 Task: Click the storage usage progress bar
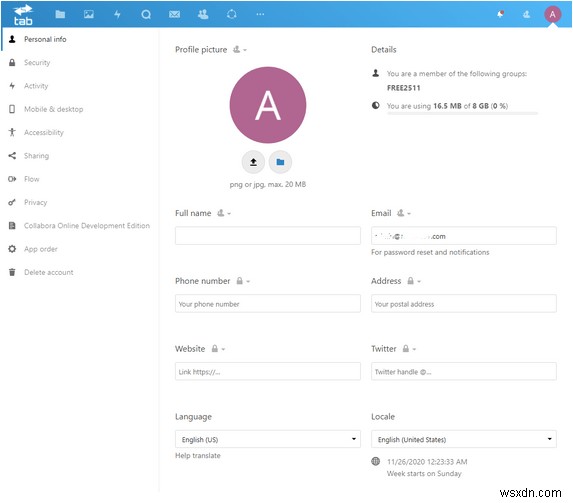coord(462,114)
